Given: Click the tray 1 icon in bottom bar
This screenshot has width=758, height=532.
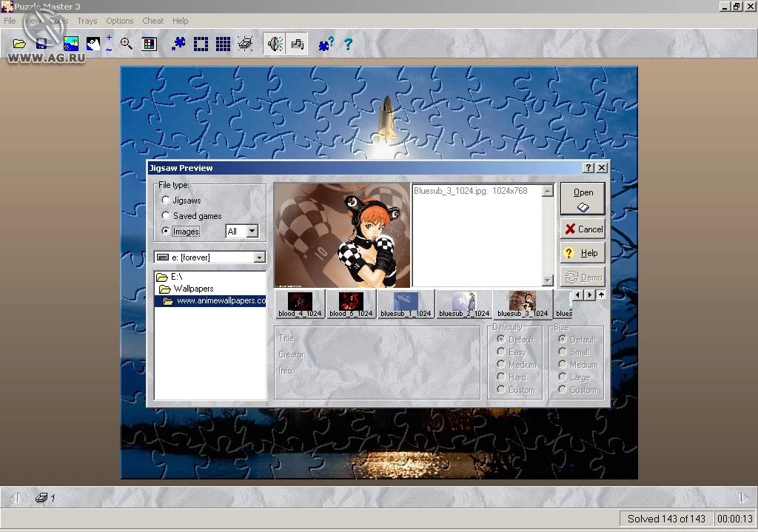Looking at the screenshot, I should click(45, 497).
